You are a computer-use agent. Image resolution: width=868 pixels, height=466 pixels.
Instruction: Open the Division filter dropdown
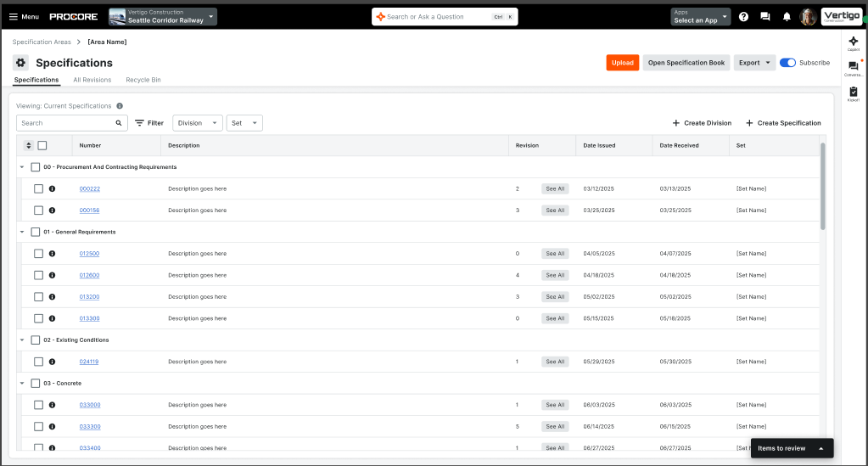[198, 123]
